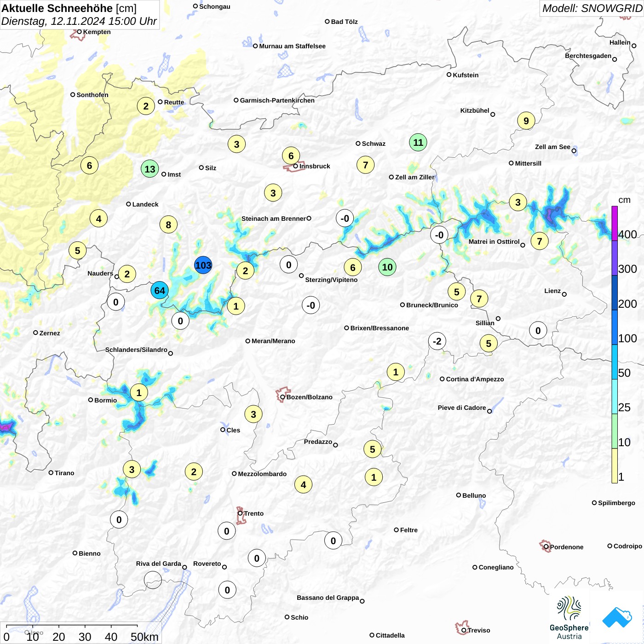Click the pale yellow 1 cm legend color
This screenshot has height=644, width=644.
[x=615, y=466]
